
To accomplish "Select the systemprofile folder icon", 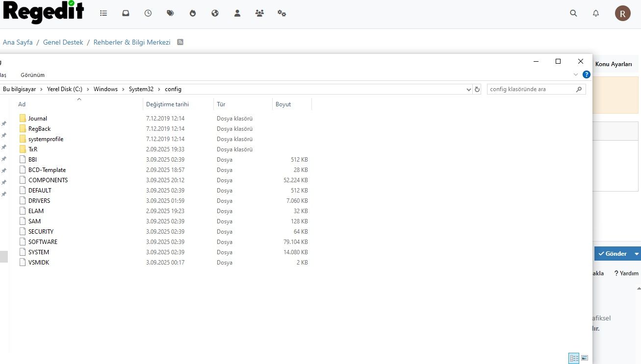I will pos(23,139).
